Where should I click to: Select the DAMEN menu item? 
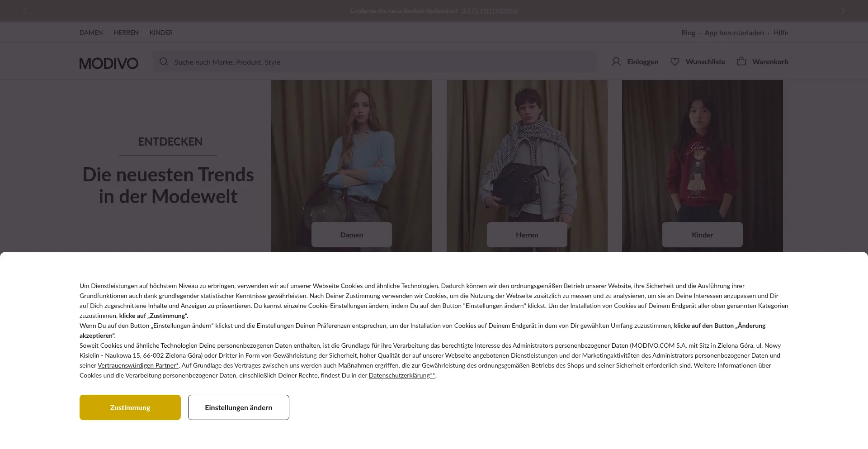click(91, 33)
